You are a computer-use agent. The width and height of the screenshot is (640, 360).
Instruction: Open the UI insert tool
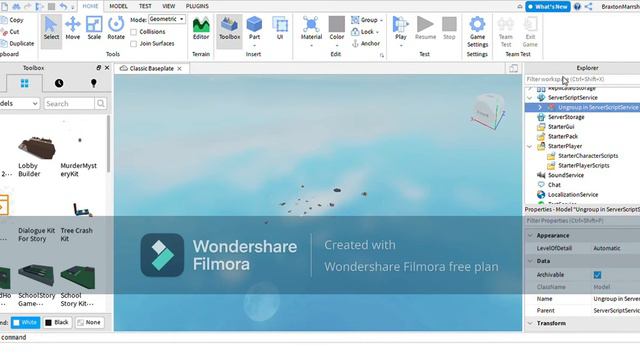click(280, 29)
